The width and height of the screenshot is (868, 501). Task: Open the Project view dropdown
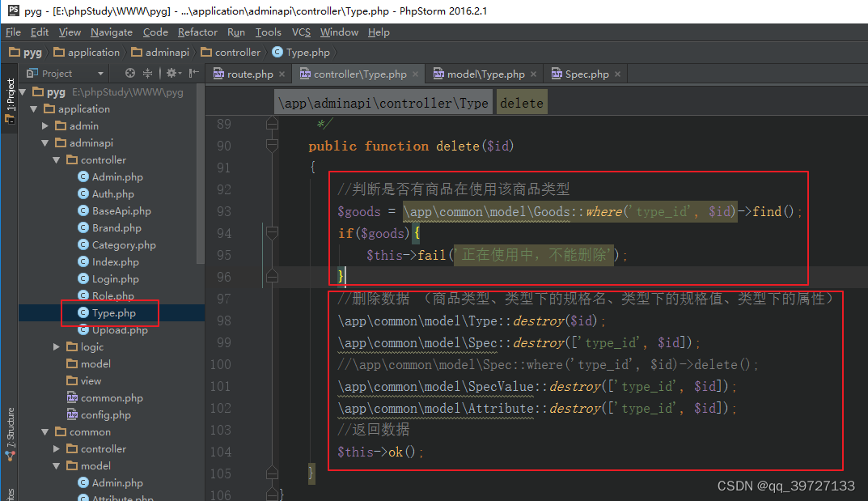tap(100, 74)
